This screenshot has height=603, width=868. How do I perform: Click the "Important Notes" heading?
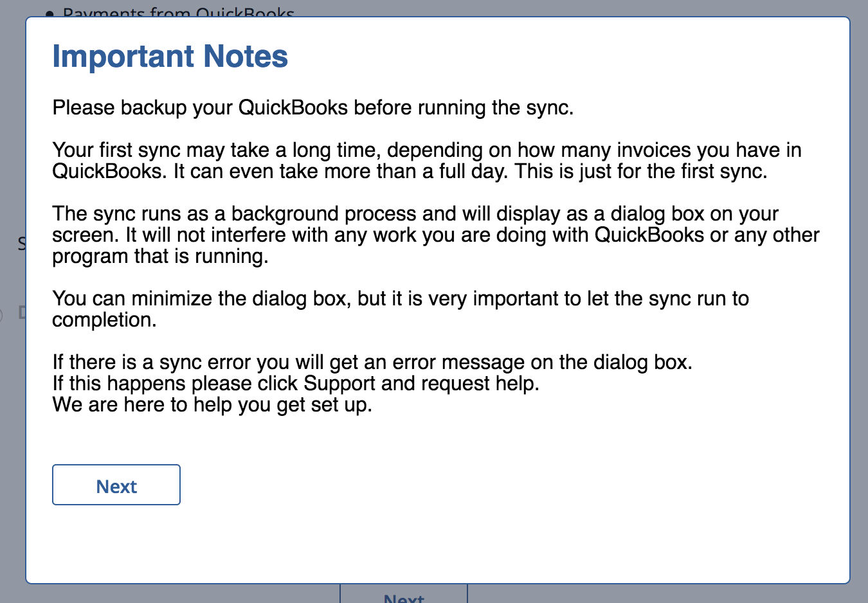[x=170, y=57]
